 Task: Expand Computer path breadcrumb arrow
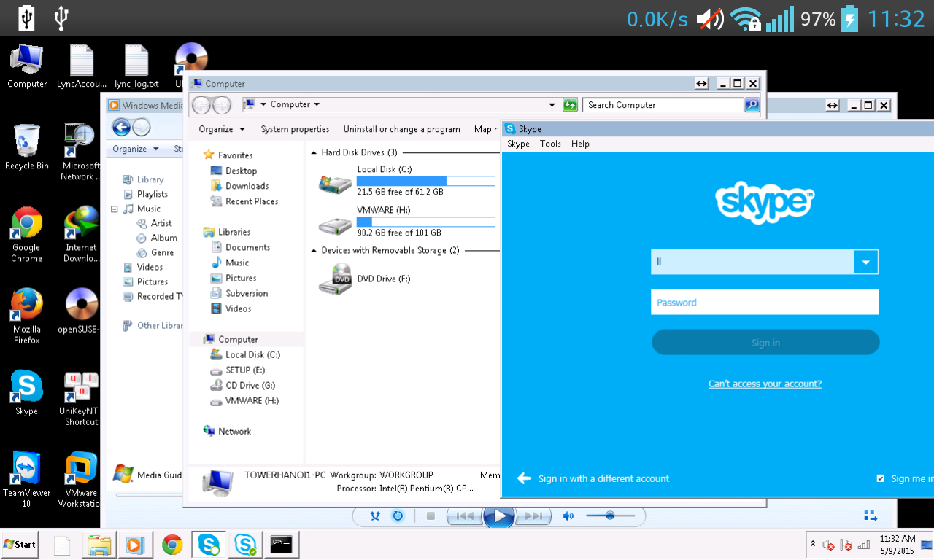pyautogui.click(x=317, y=104)
